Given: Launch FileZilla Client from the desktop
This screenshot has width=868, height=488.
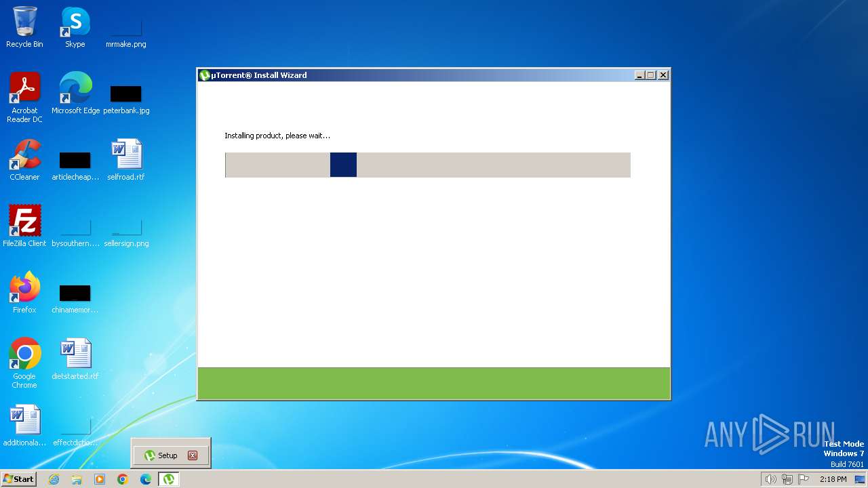Looking at the screenshot, I should [24, 226].
